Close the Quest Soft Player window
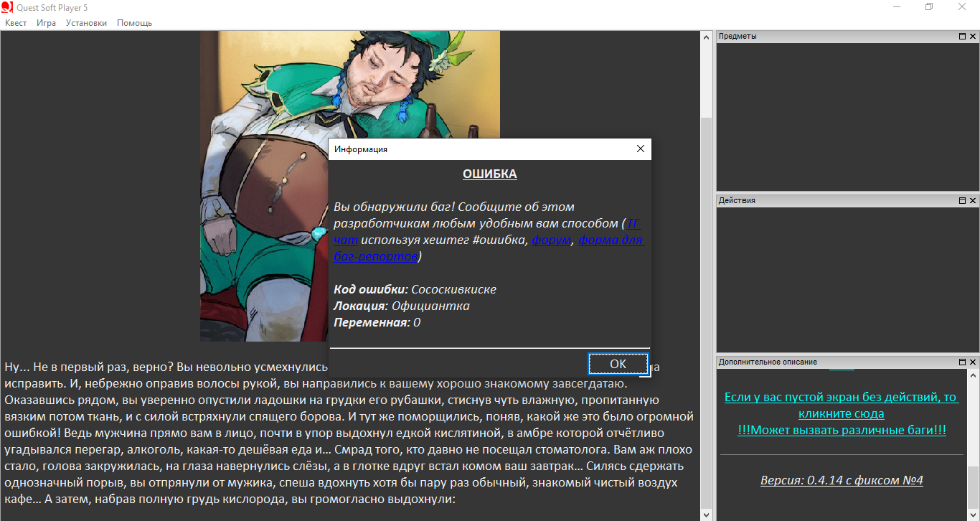 pos(963,7)
